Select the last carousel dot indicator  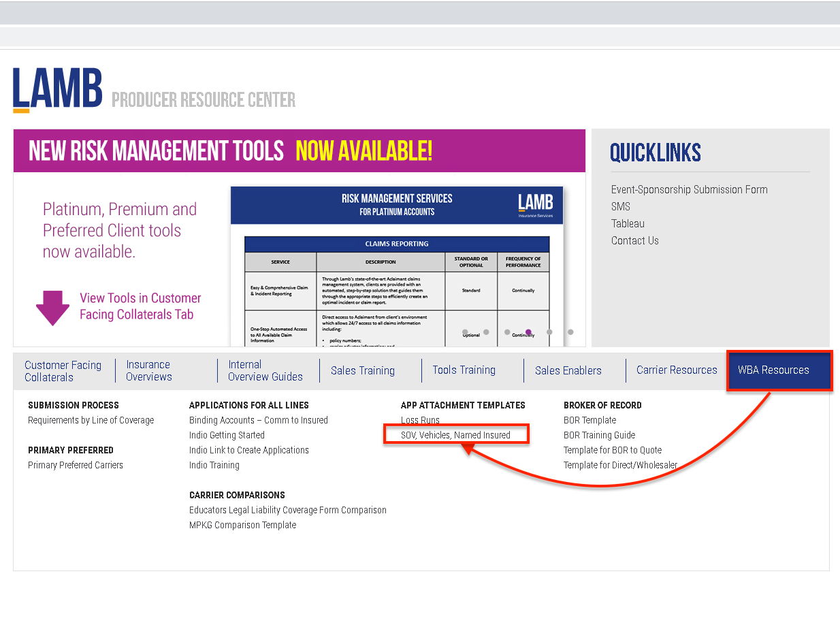[x=570, y=332]
